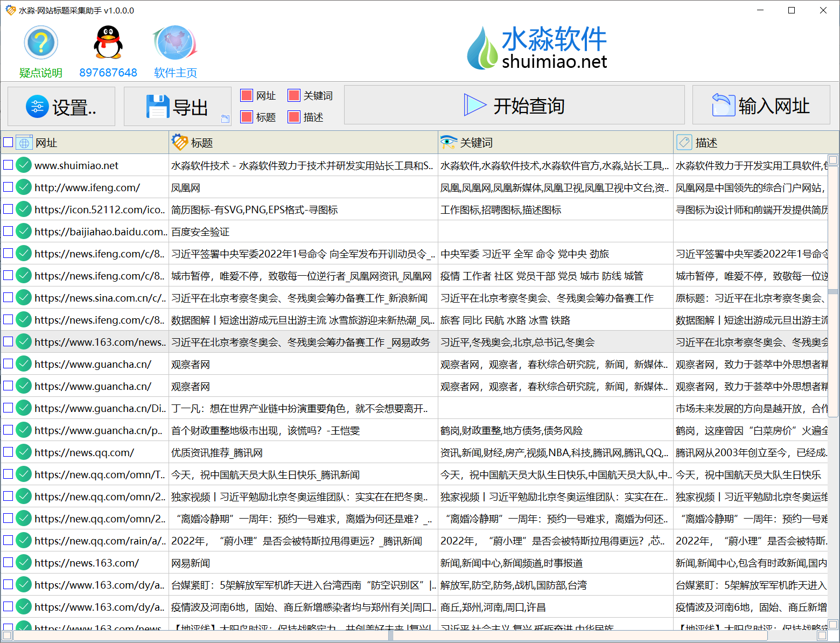Screen dimensions: 840x643
Task: Click green status icon for news.sina.com.cn row
Action: point(24,297)
